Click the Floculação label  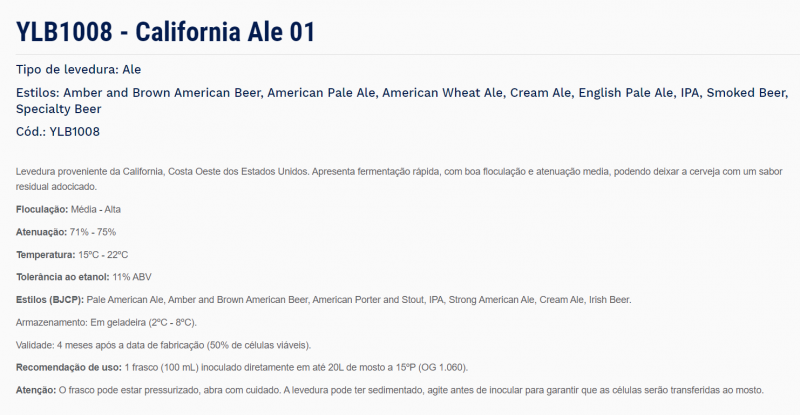point(42,209)
